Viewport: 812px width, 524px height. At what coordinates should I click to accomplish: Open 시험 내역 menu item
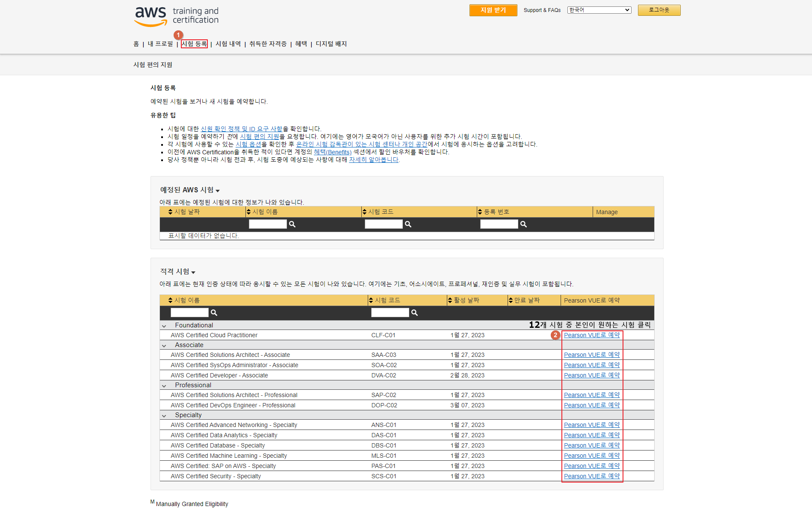pos(228,44)
